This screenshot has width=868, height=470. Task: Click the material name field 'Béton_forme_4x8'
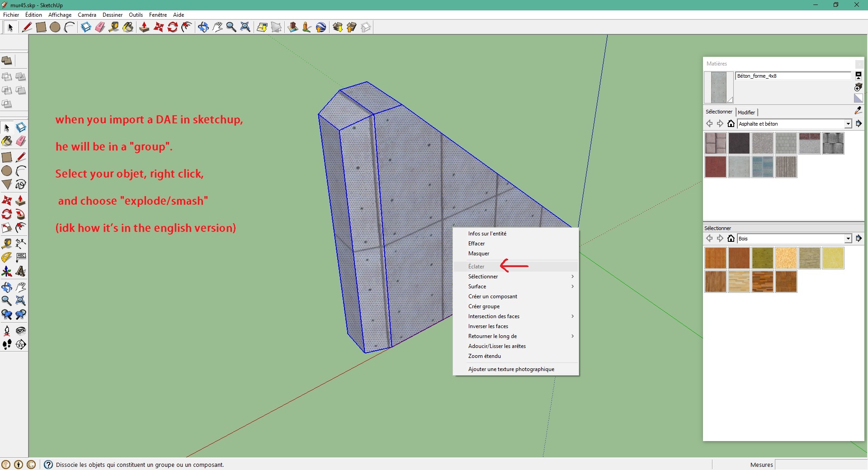point(793,76)
